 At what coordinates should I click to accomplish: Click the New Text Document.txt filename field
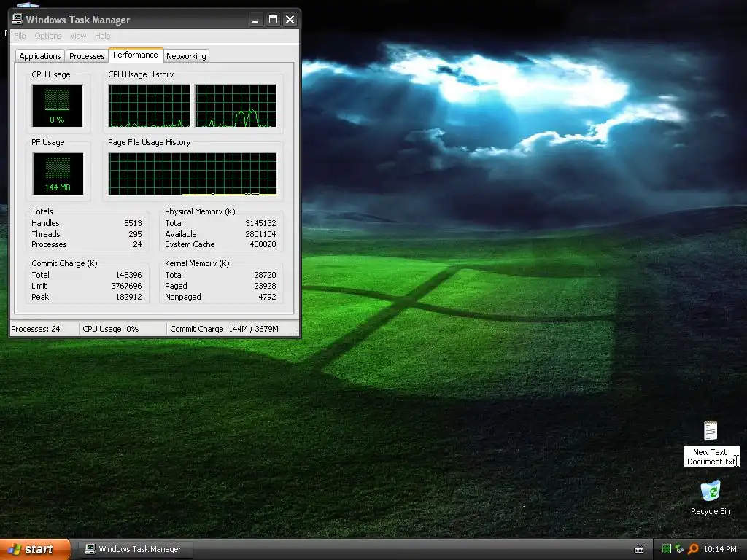coord(711,456)
